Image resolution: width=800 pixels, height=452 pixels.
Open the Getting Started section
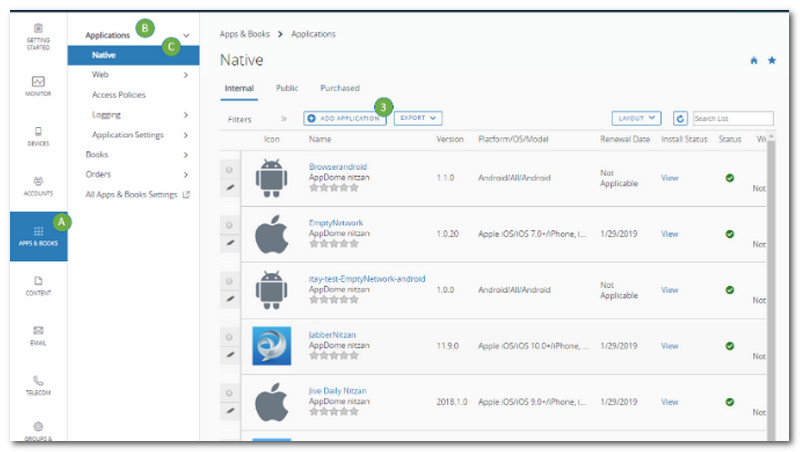point(38,37)
